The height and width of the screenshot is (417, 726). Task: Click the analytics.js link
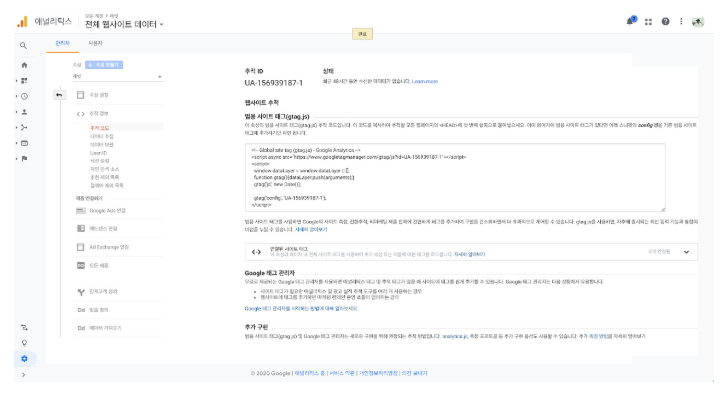click(455, 336)
